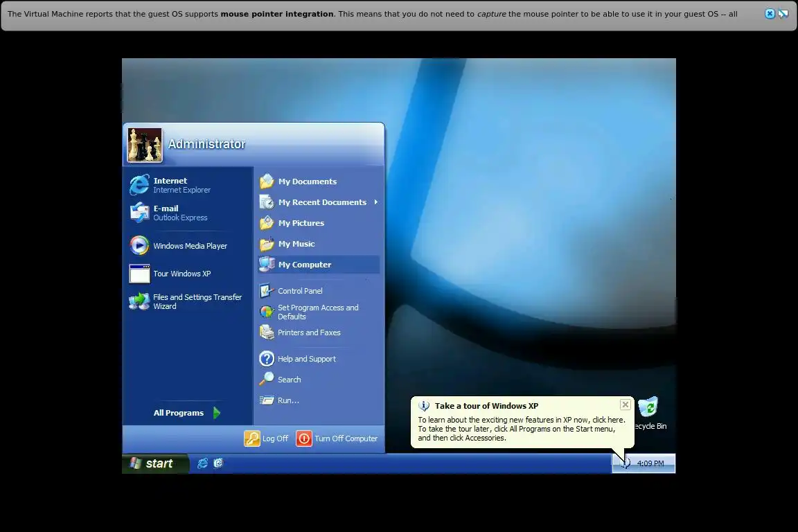Click the tour balloon message text

point(522,429)
